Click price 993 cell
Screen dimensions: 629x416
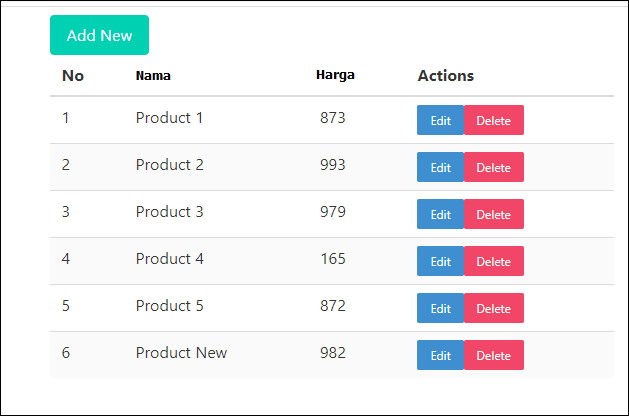click(x=333, y=165)
